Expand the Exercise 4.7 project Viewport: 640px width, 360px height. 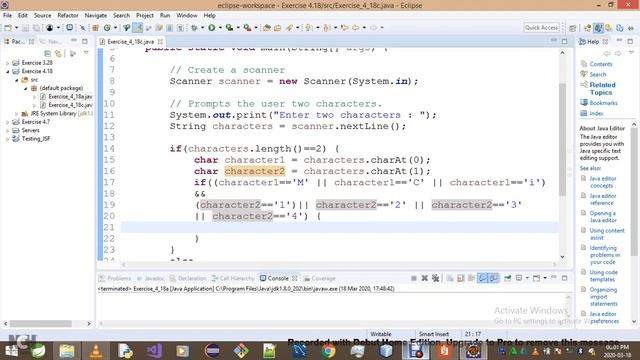pos(7,122)
